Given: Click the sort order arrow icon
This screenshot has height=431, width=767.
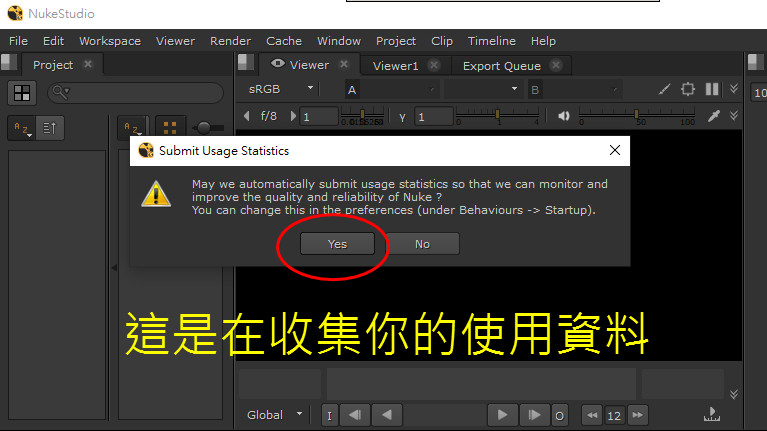Looking at the screenshot, I should coord(49,128).
